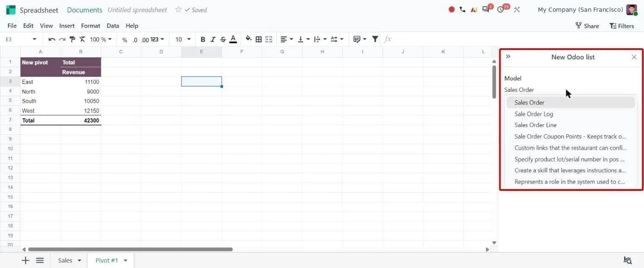Select Sales Order Line model option

click(571, 125)
